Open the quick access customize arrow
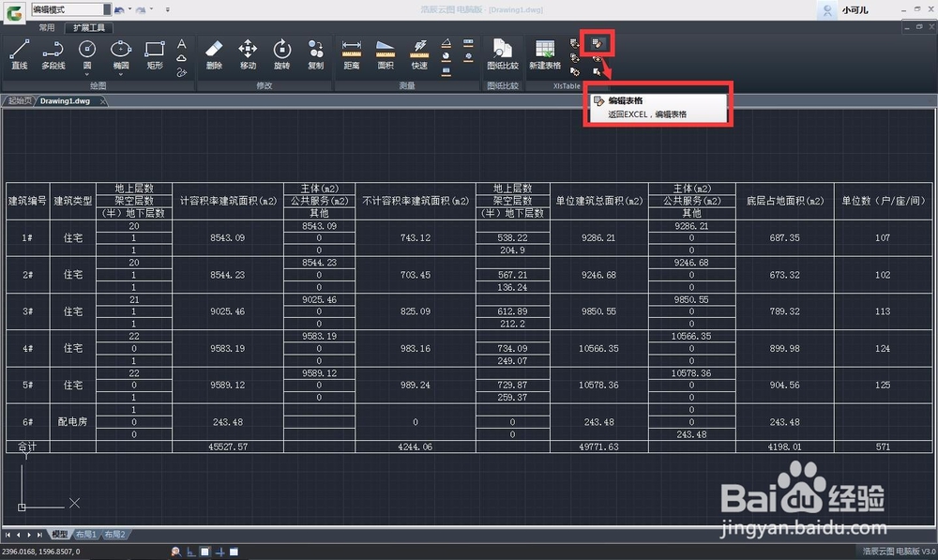The image size is (938, 560). pyautogui.click(x=168, y=9)
